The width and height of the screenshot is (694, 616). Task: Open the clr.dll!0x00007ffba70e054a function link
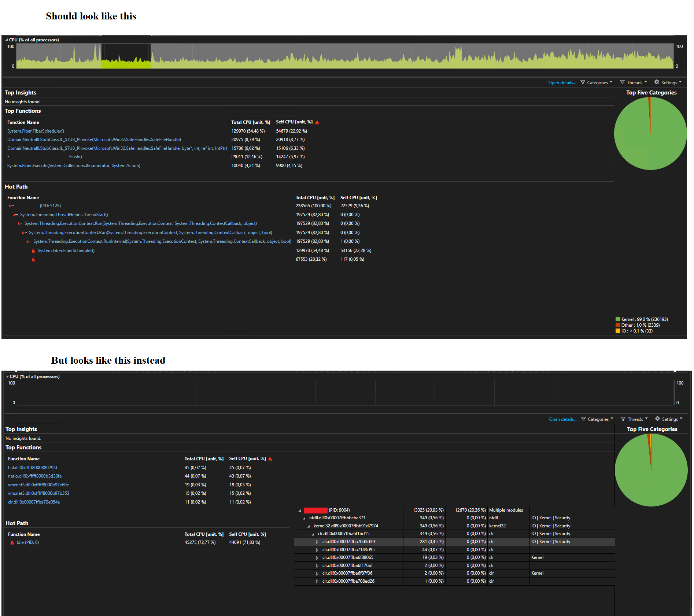[34, 502]
